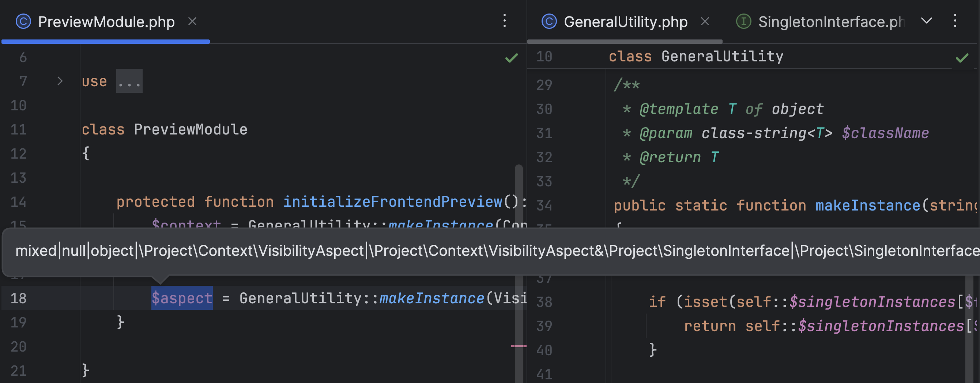Click the @return tag in docblock
This screenshot has height=383, width=980.
(670, 157)
